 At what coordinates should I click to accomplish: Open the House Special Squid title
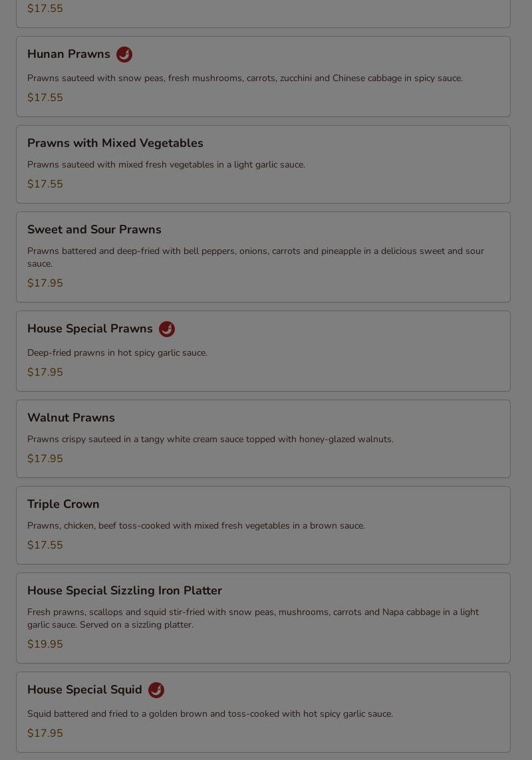point(84,690)
